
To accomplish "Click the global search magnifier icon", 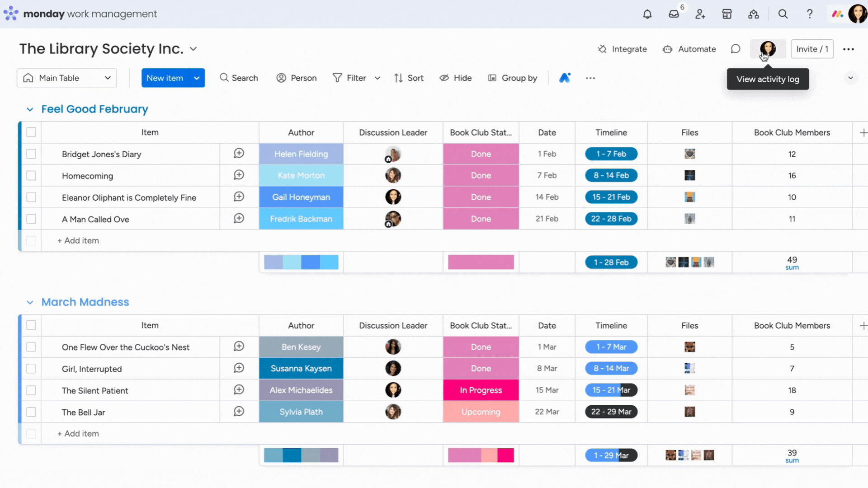I will click(783, 13).
